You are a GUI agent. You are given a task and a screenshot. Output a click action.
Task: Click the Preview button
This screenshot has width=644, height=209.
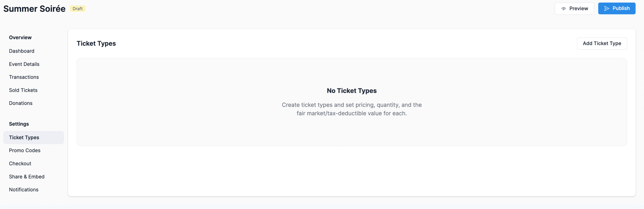coord(574,8)
